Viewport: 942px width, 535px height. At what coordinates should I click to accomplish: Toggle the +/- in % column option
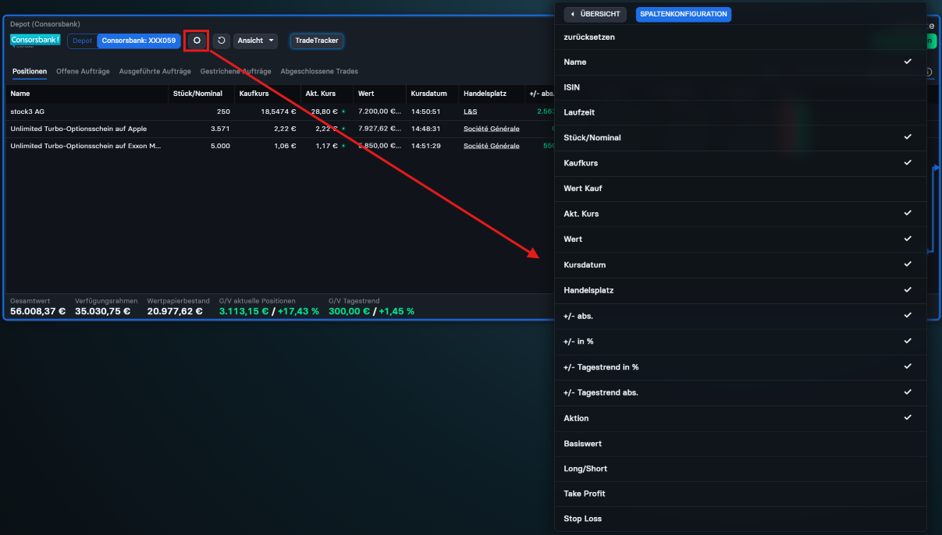tap(740, 341)
